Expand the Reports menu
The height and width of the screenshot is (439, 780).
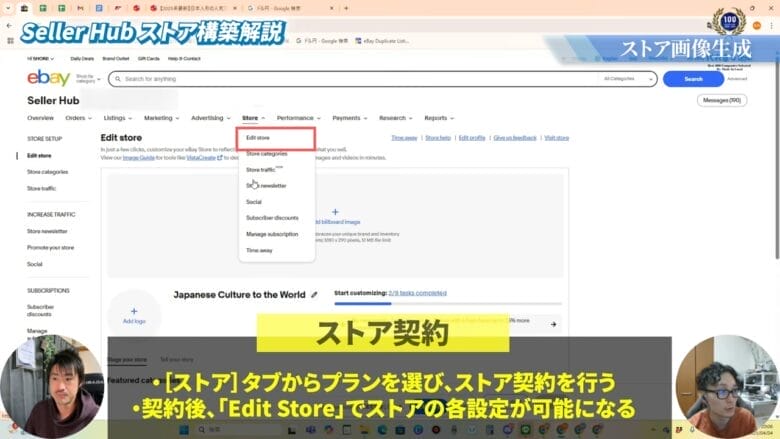(439, 118)
